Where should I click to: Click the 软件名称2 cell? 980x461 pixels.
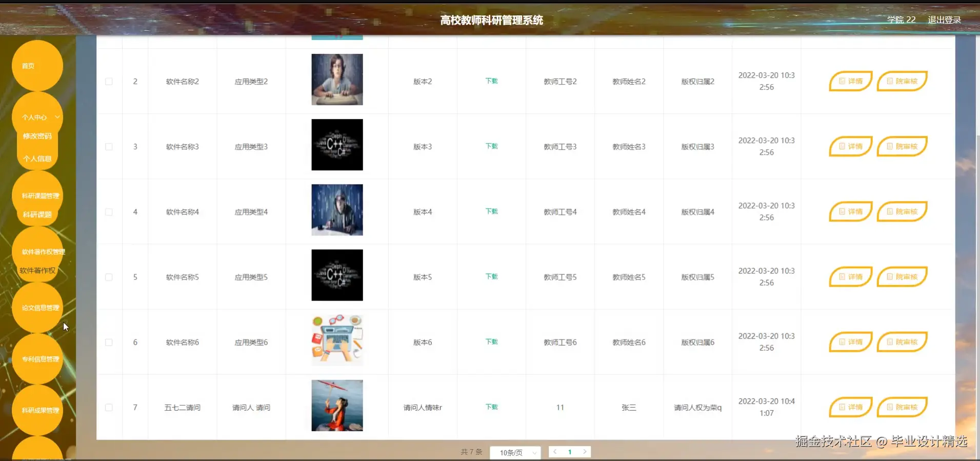click(x=182, y=82)
